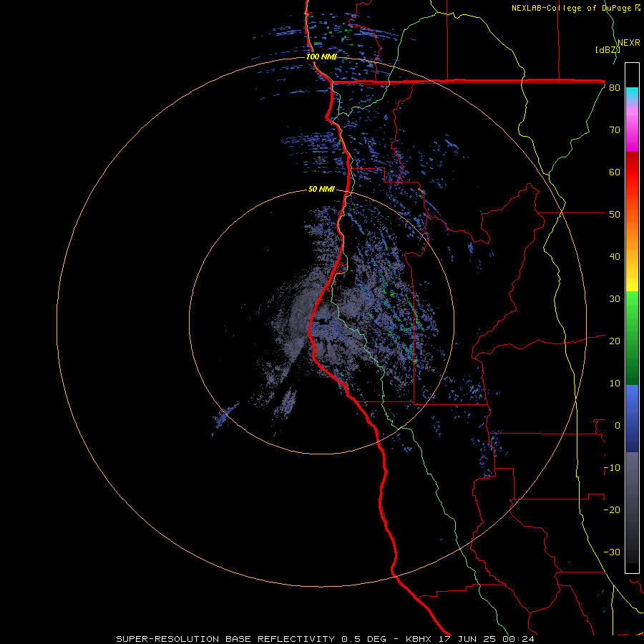
Task: Click the green segment of the color bar
Action: tap(632, 338)
